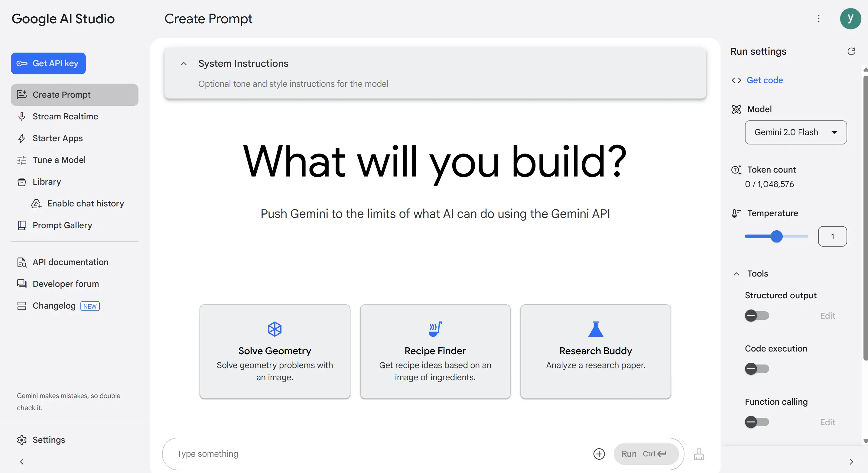
Task: Collapse the left sidebar with chevron
Action: (22, 462)
